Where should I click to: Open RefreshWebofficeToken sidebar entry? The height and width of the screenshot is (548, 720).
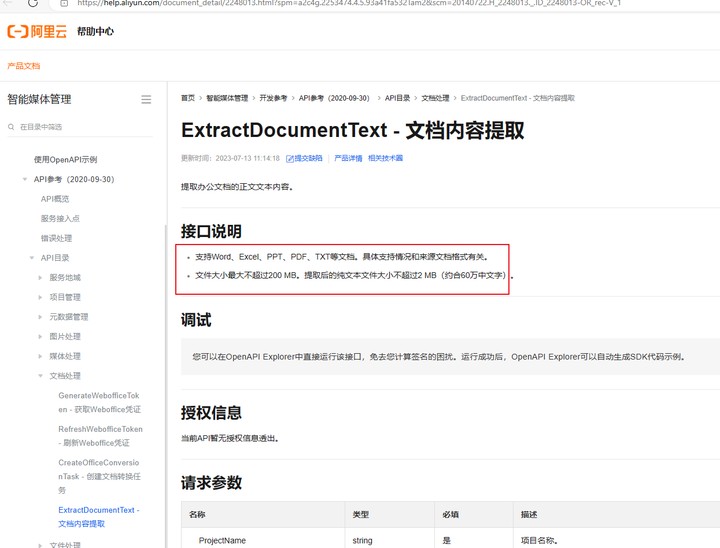[x=100, y=436]
